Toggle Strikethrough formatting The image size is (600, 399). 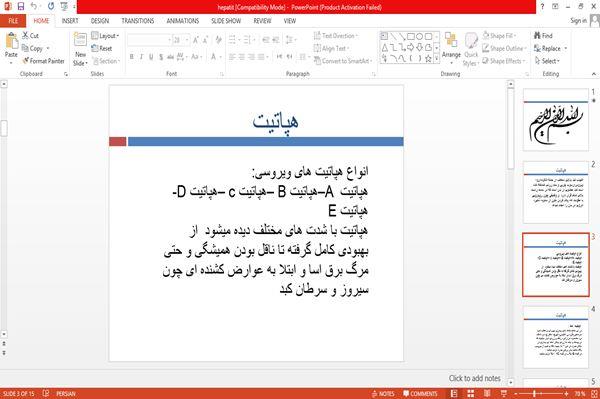pyautogui.click(x=170, y=57)
